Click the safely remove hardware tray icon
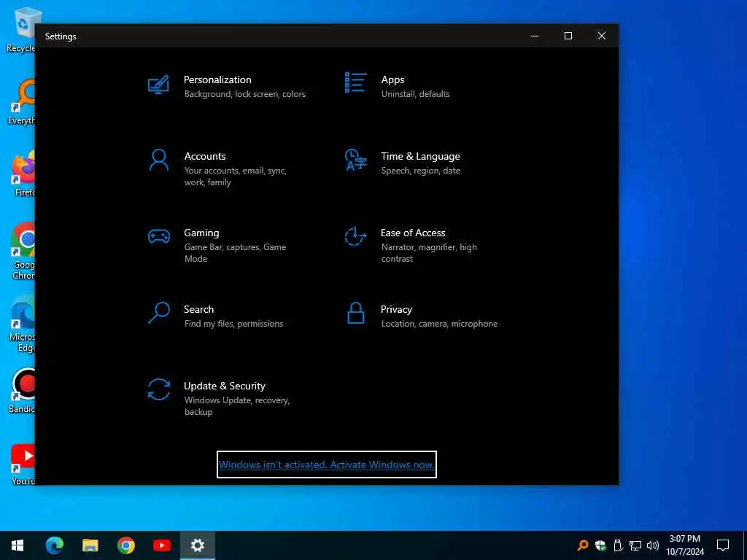 point(618,545)
